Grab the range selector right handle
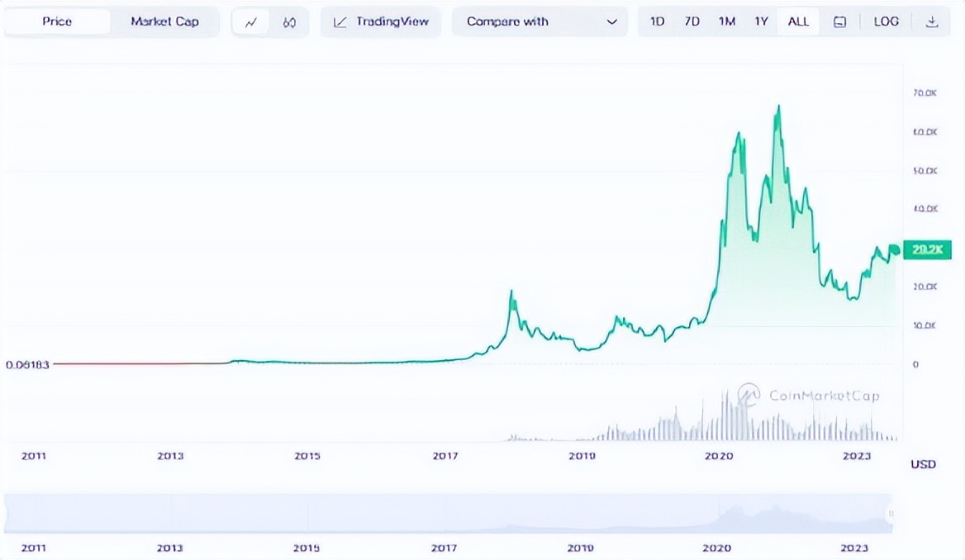 [x=891, y=514]
